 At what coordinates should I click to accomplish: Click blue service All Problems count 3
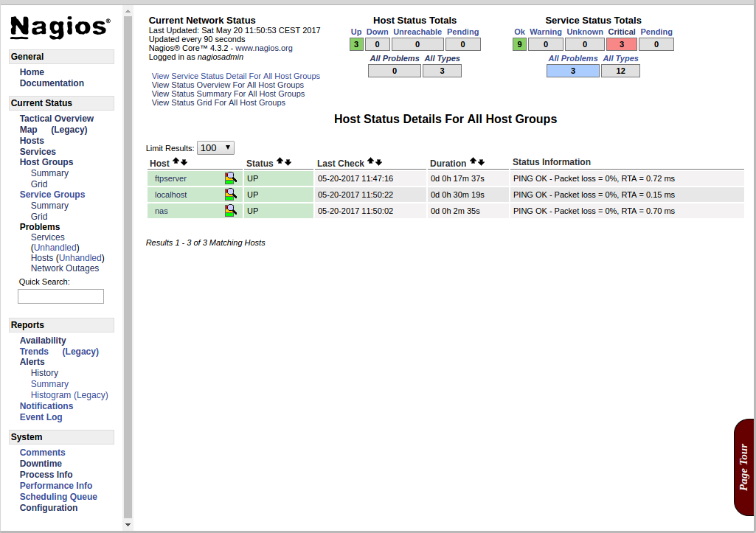point(573,71)
